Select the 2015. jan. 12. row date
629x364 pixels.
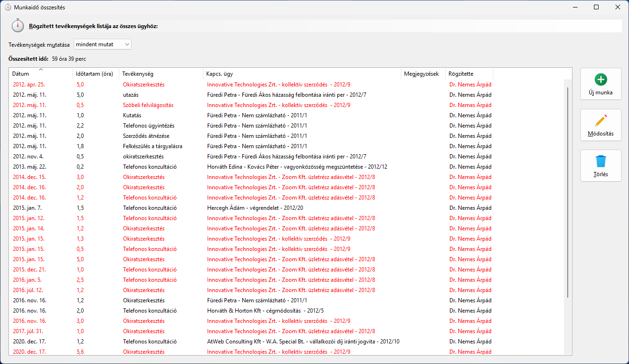[29, 218]
